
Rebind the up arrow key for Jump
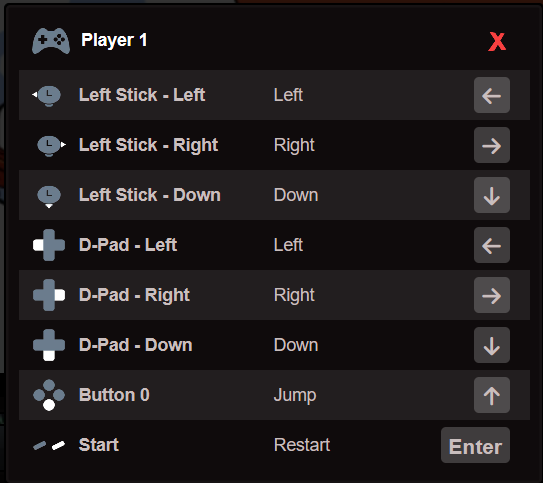(492, 395)
